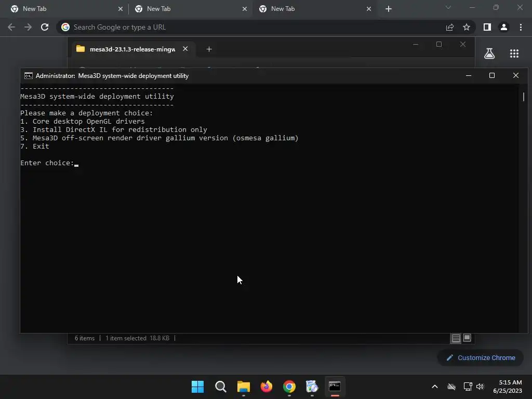Click the console vertical scrollbar thumb
The width and height of the screenshot is (532, 399).
[x=524, y=97]
